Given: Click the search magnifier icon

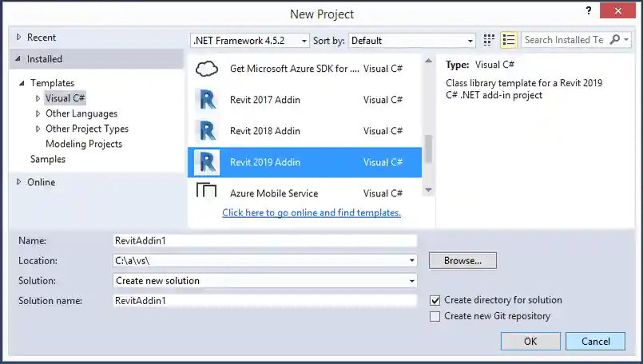Looking at the screenshot, I should coord(615,40).
